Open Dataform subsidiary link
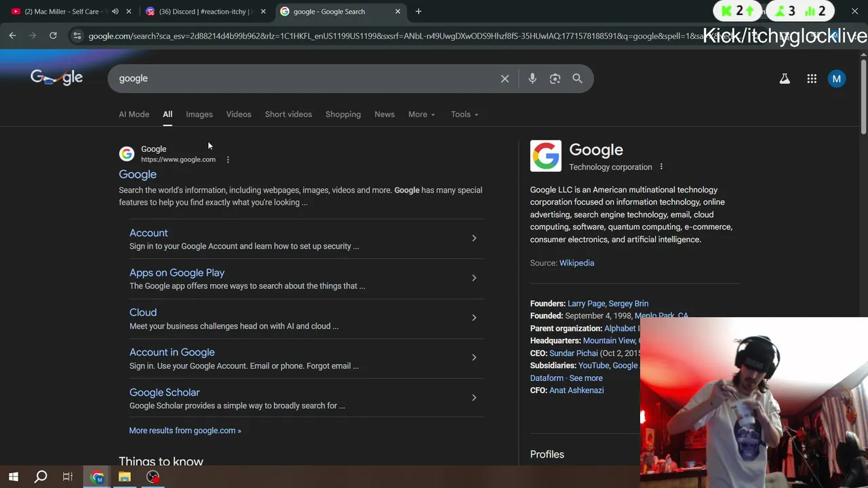 pyautogui.click(x=547, y=378)
